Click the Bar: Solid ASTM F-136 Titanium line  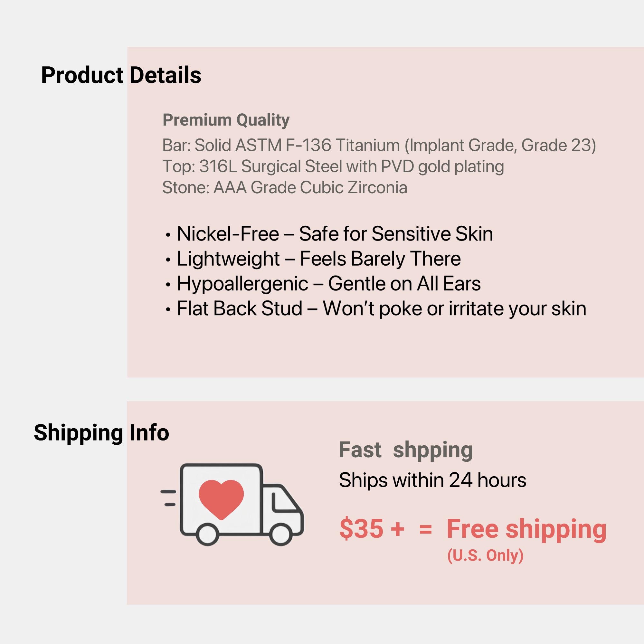pyautogui.click(x=379, y=145)
